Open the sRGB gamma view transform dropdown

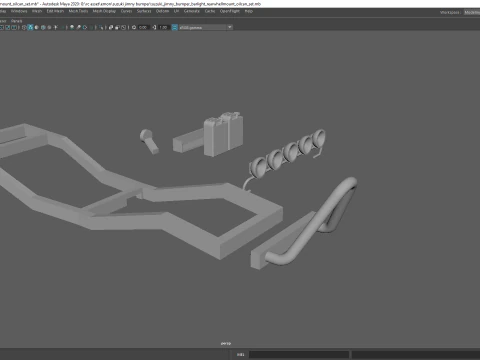[x=206, y=27]
